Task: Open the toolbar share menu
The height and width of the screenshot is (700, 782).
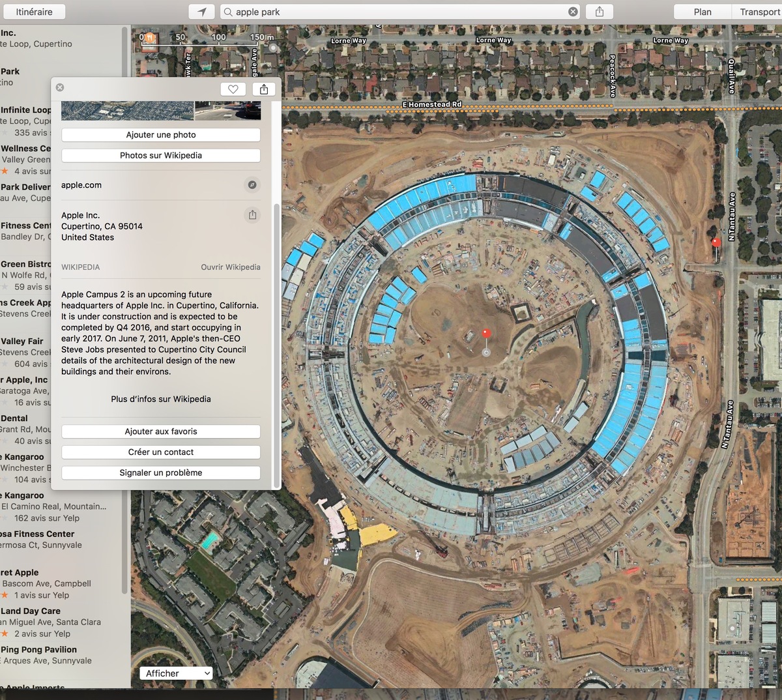Action: [x=600, y=12]
